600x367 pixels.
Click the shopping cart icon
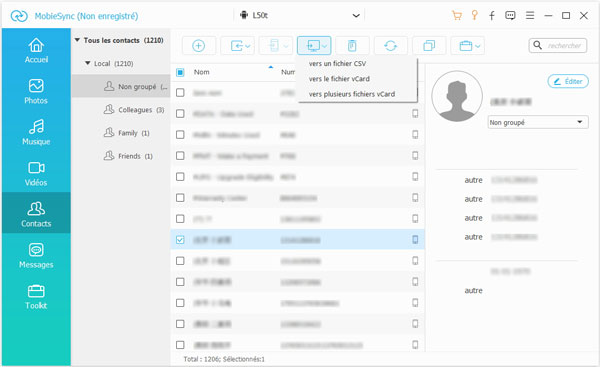pyautogui.click(x=457, y=15)
